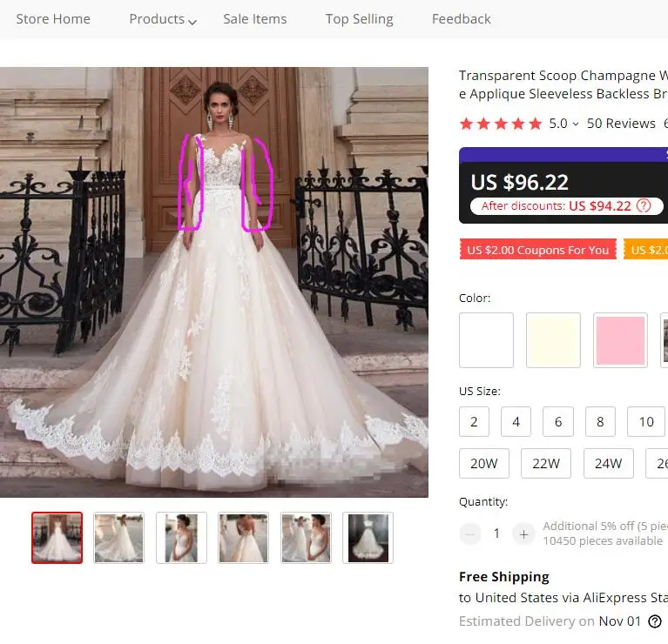
Task: Select US size 20W
Action: (x=484, y=463)
